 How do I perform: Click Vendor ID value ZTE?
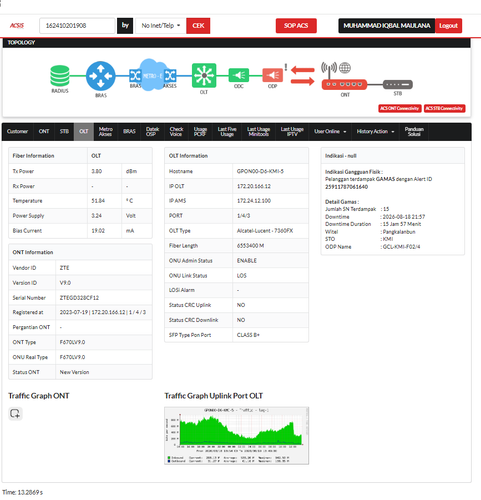click(x=64, y=268)
